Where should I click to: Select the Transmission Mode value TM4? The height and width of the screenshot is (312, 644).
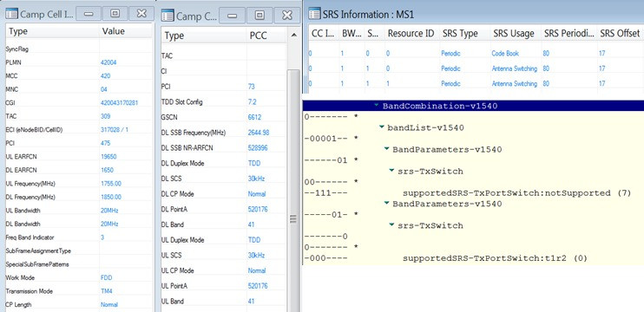tap(107, 291)
